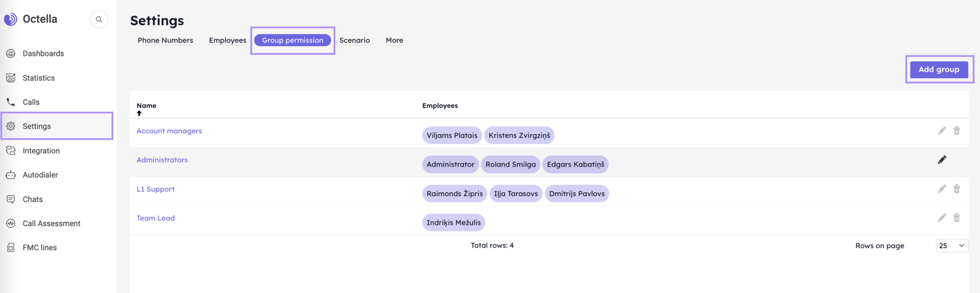The width and height of the screenshot is (980, 293).
Task: Click the Add group button
Action: point(939,69)
